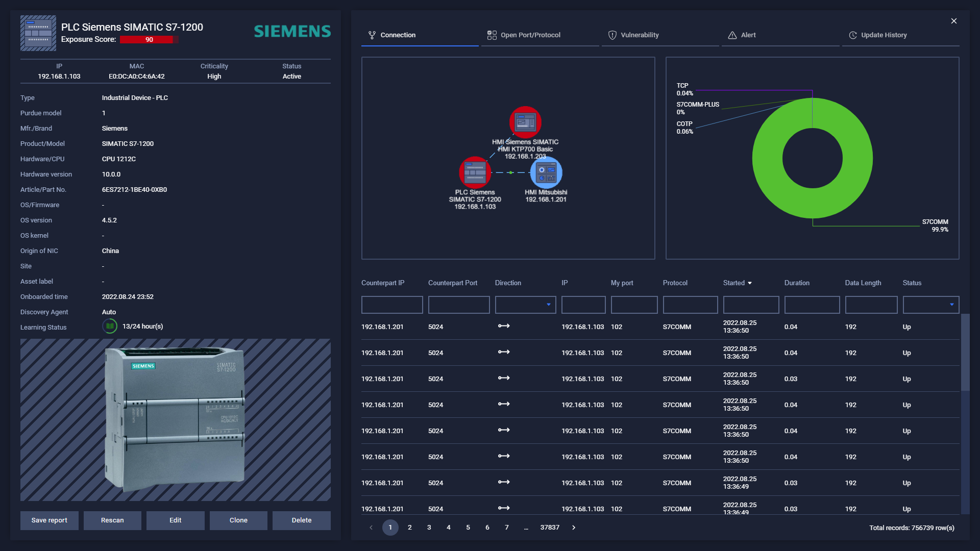Click the Edit button
Screen dimensions: 980x551
coord(176,520)
